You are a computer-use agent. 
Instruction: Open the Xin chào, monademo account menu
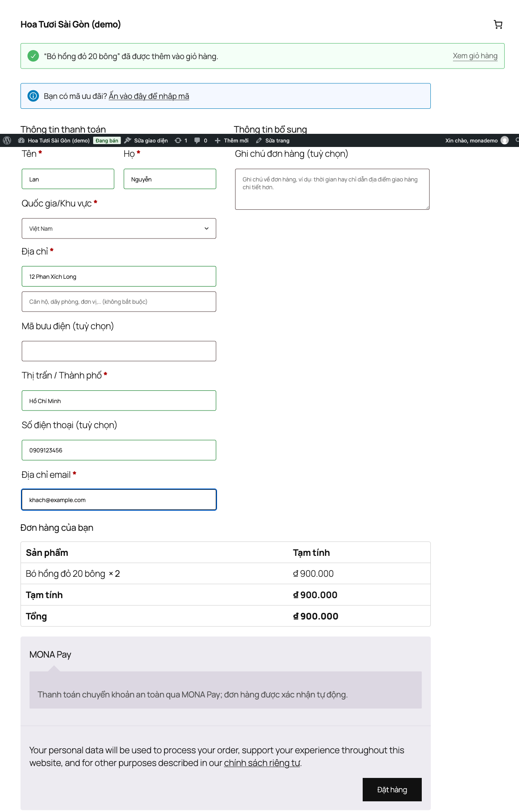[x=477, y=140]
